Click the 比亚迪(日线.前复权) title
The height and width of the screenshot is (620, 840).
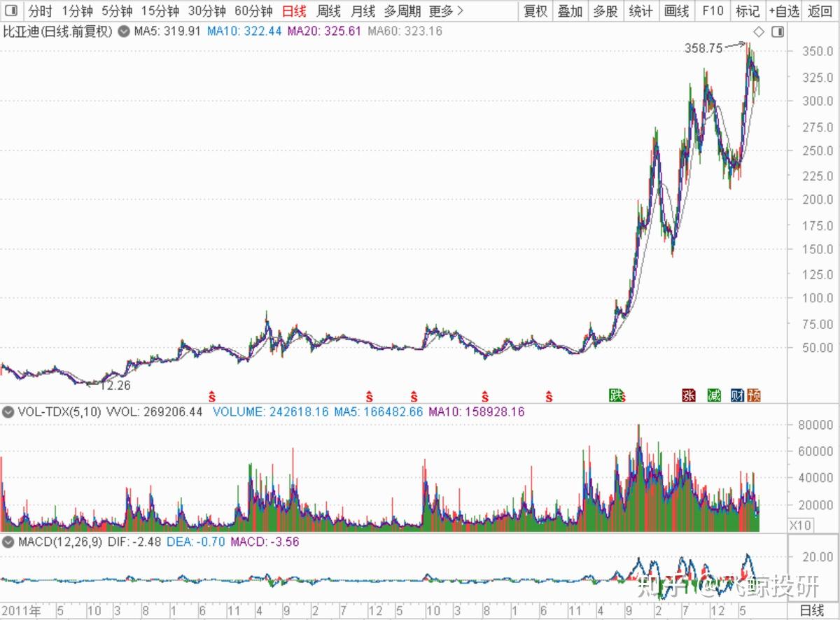click(x=57, y=31)
